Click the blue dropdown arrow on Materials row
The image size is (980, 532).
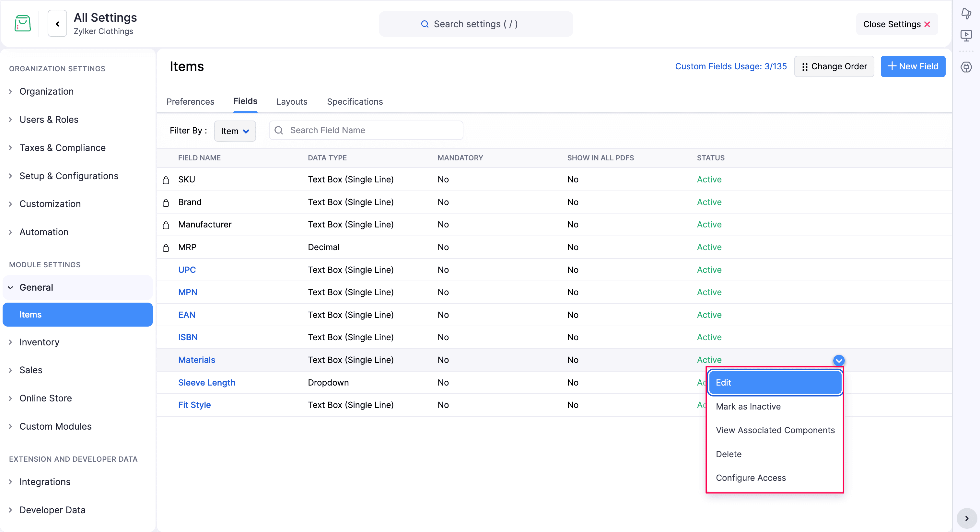click(x=838, y=360)
